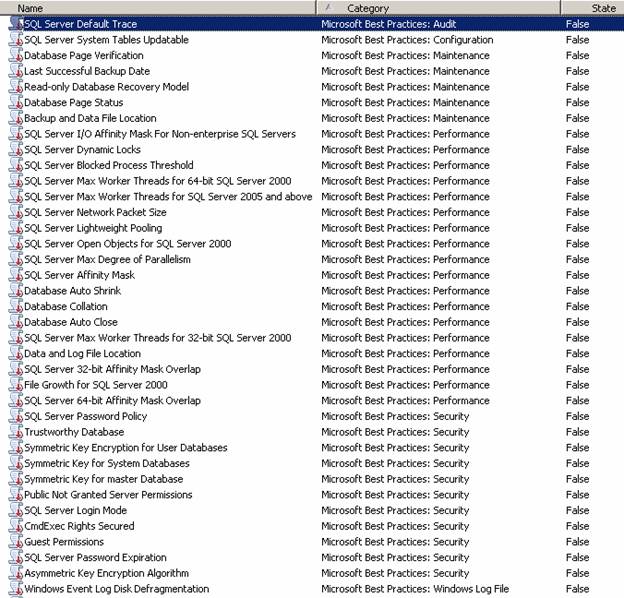Click Security category of SQL Server Login Mode

tap(395, 510)
